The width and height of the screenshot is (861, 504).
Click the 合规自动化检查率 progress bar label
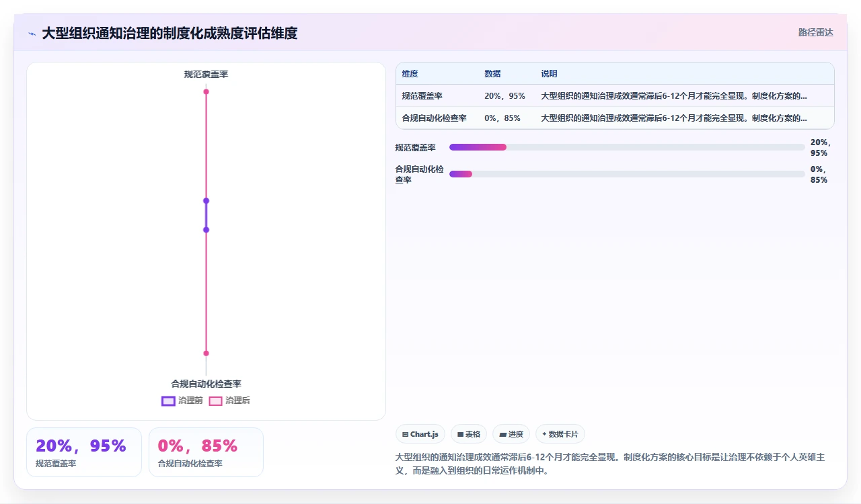click(x=420, y=174)
